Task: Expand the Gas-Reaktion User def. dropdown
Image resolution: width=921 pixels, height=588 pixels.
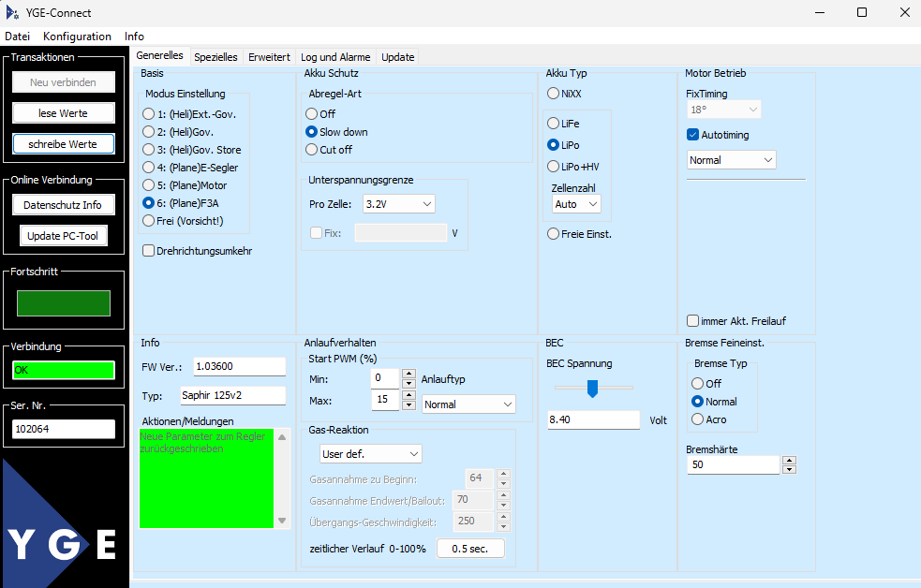Action: [371, 454]
